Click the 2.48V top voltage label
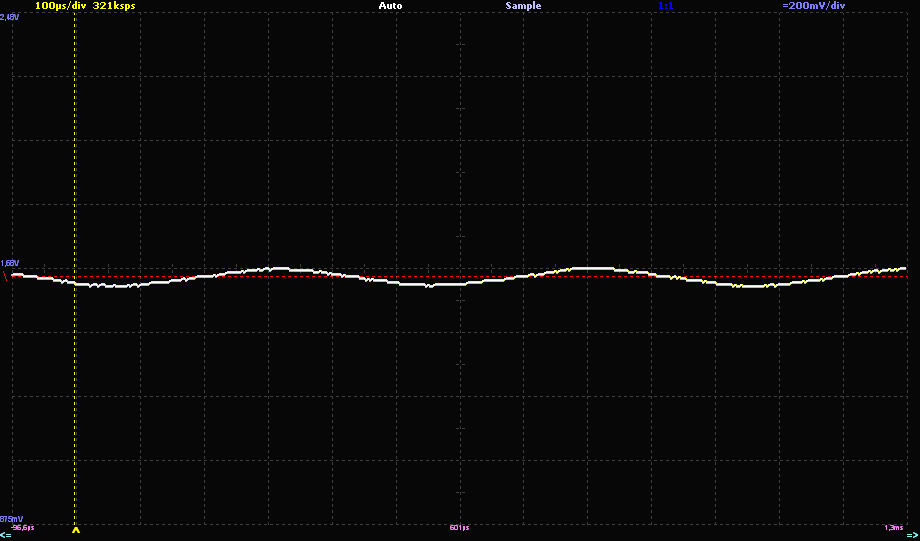 pos(10,16)
